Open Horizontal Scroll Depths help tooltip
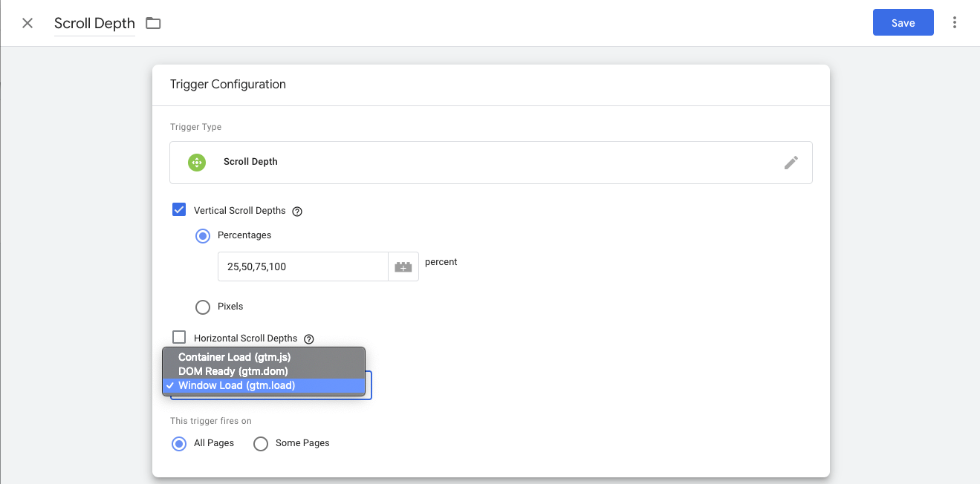 (x=309, y=339)
